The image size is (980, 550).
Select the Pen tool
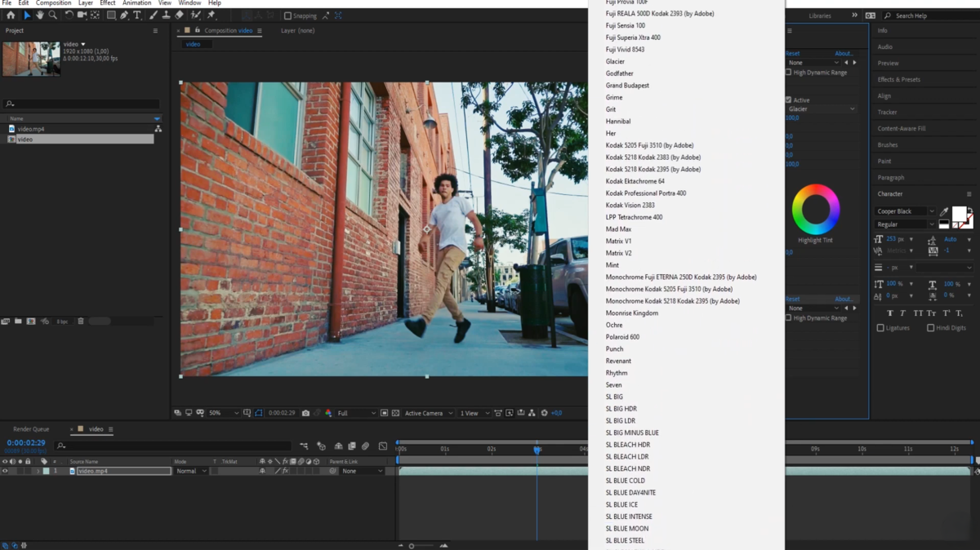[124, 15]
